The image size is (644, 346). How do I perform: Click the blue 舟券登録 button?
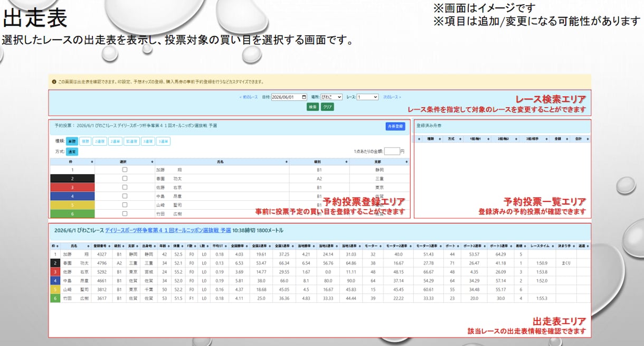point(395,127)
